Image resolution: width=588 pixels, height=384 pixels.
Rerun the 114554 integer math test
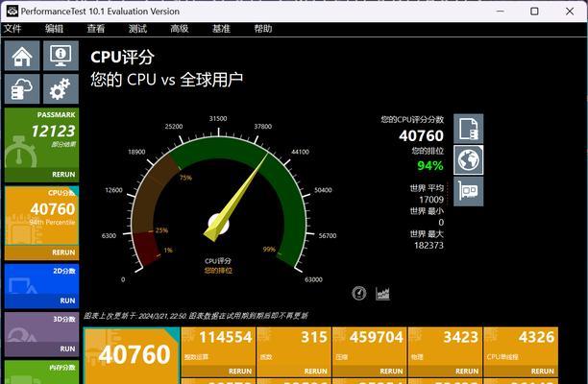tap(240, 372)
